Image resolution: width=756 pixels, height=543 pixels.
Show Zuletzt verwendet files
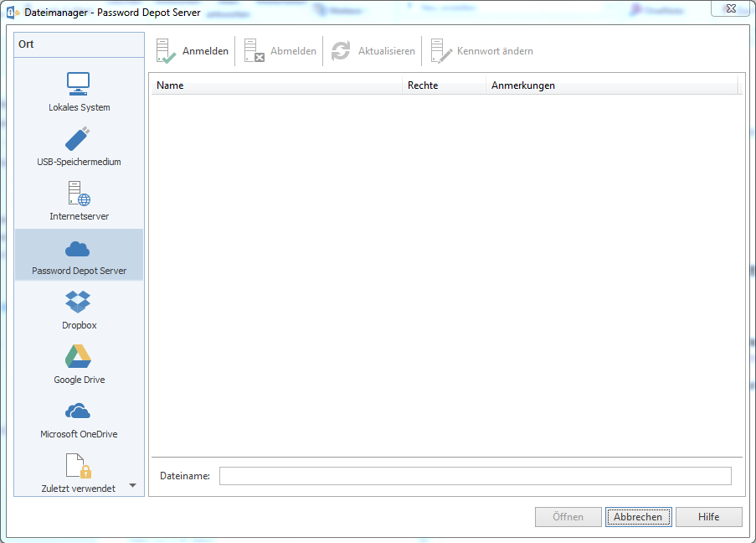click(78, 473)
